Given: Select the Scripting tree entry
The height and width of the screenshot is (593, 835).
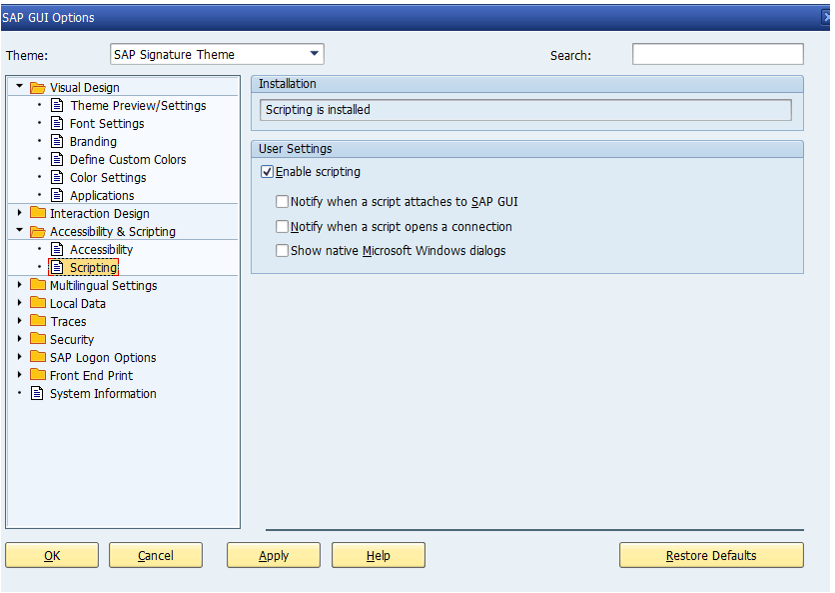Looking at the screenshot, I should pos(94,267).
